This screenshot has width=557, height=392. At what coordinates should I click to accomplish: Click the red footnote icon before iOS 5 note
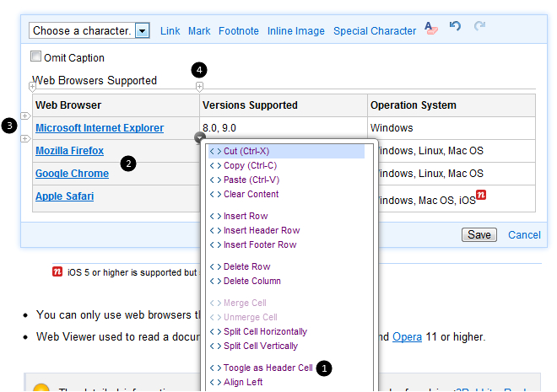[x=57, y=271]
